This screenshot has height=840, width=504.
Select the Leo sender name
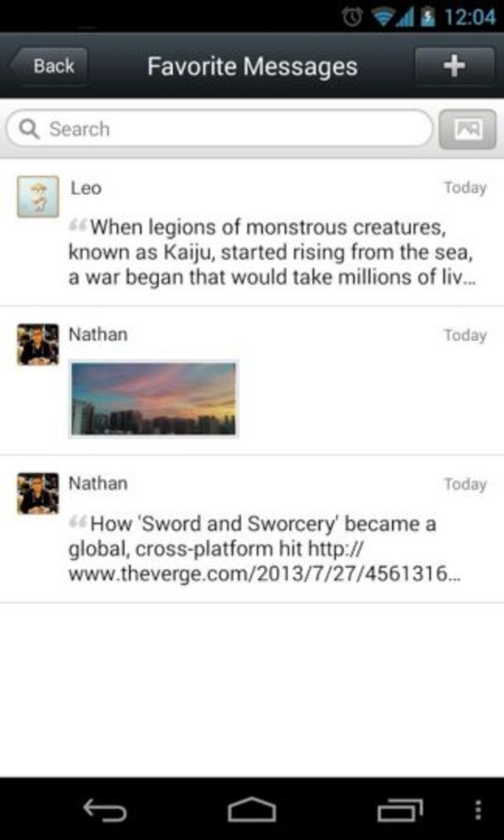pyautogui.click(x=86, y=188)
